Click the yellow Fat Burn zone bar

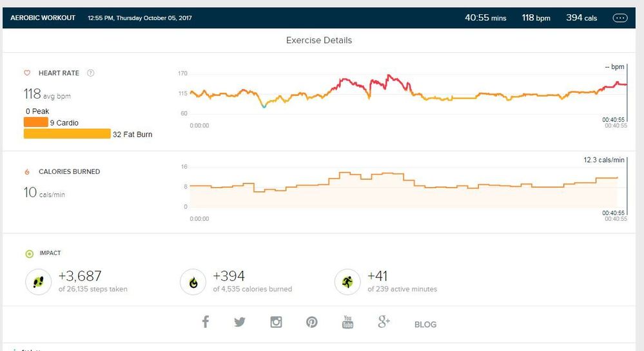67,134
